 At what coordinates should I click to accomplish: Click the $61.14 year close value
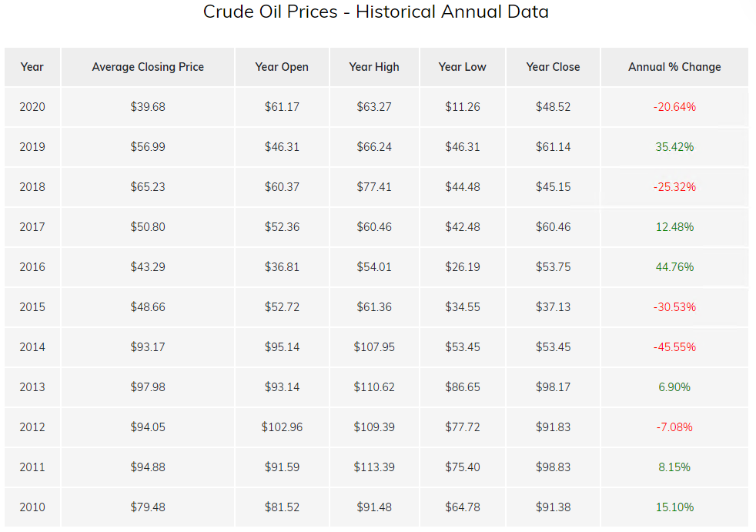point(554,147)
